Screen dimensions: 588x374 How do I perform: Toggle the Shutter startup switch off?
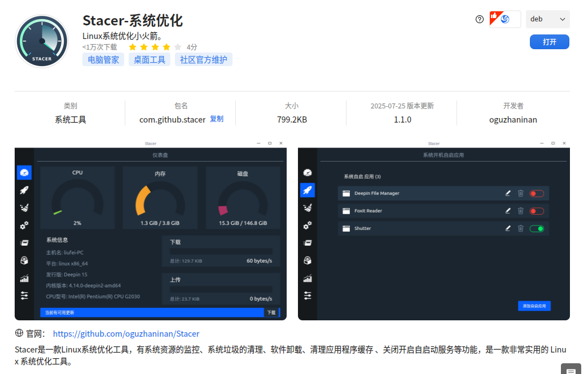[x=537, y=229]
